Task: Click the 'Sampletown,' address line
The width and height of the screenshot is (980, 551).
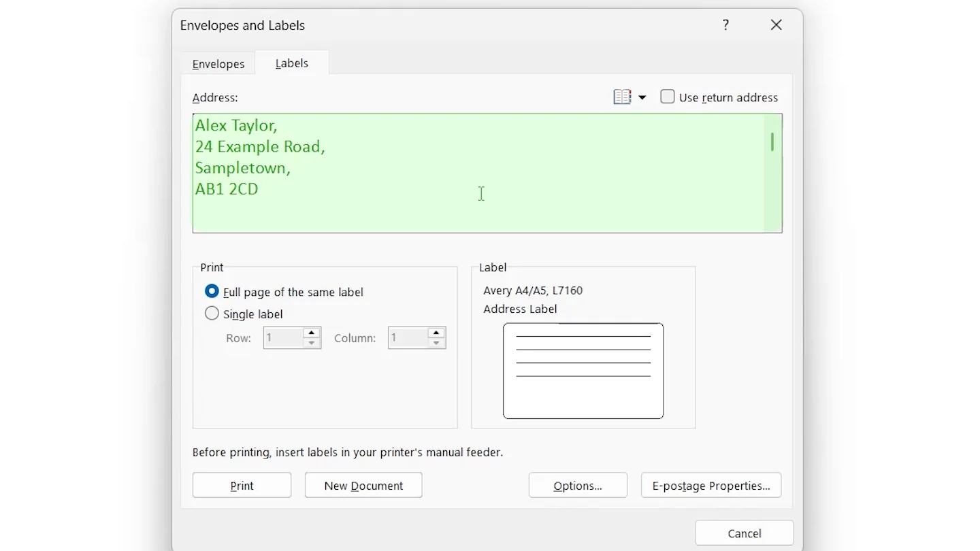Action: 243,168
